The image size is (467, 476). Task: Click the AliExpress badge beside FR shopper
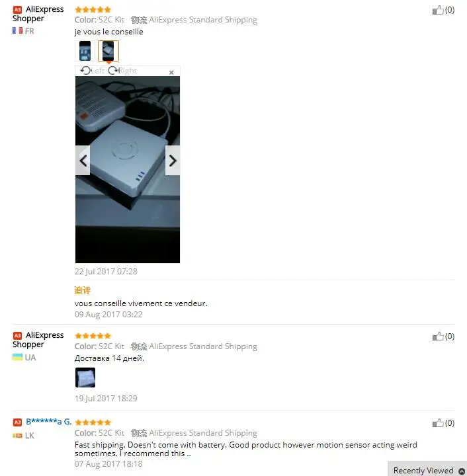[17, 10]
